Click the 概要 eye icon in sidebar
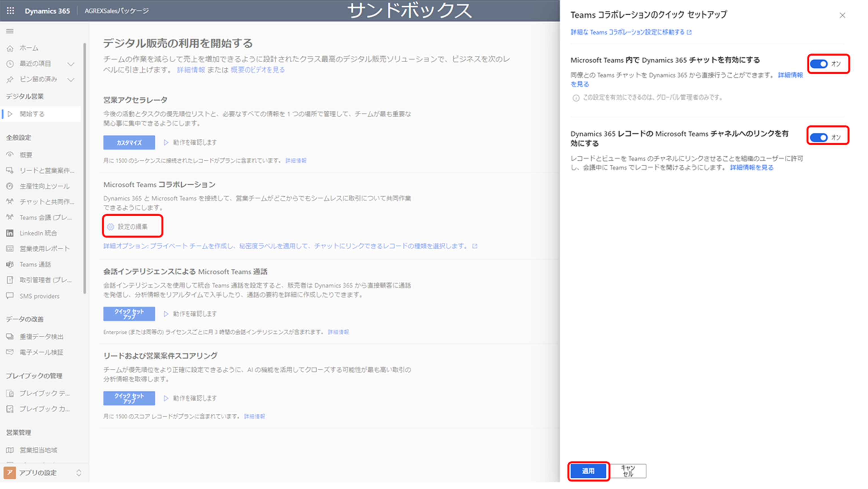 tap(10, 155)
